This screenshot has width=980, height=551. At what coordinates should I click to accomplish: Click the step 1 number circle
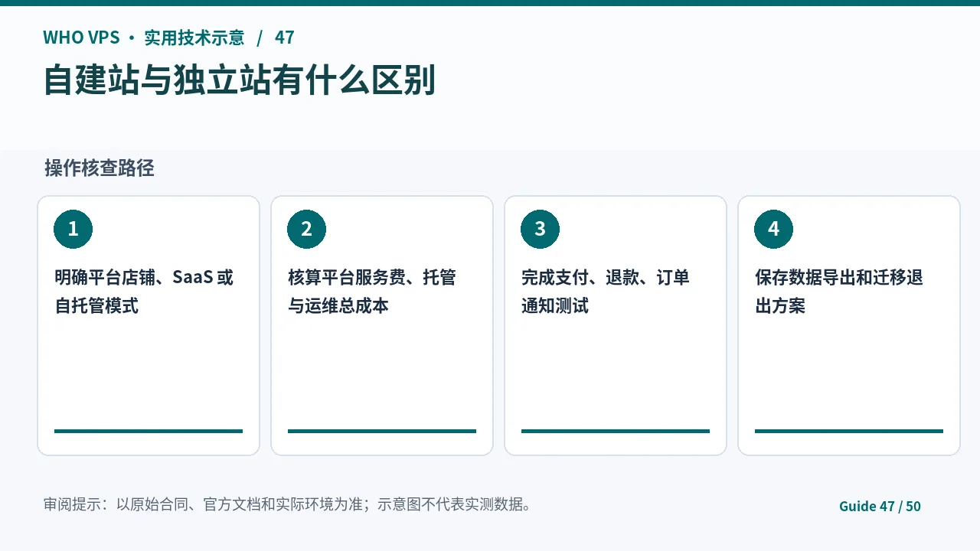tap(73, 229)
